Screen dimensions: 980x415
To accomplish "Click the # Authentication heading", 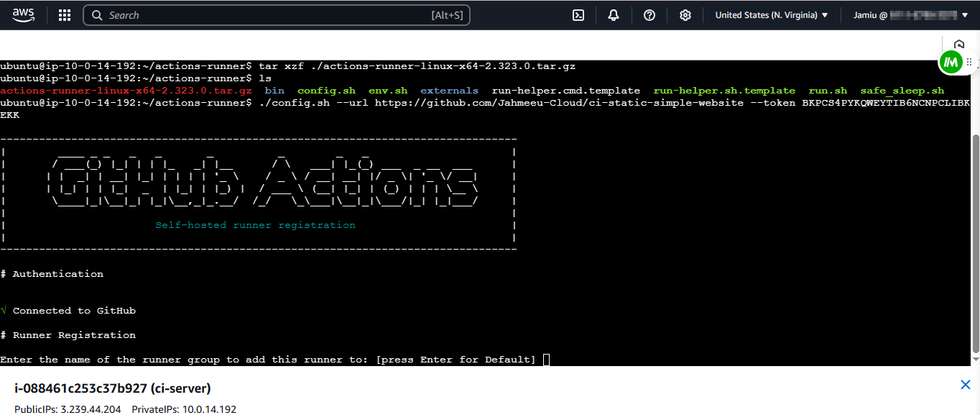I will [x=52, y=274].
